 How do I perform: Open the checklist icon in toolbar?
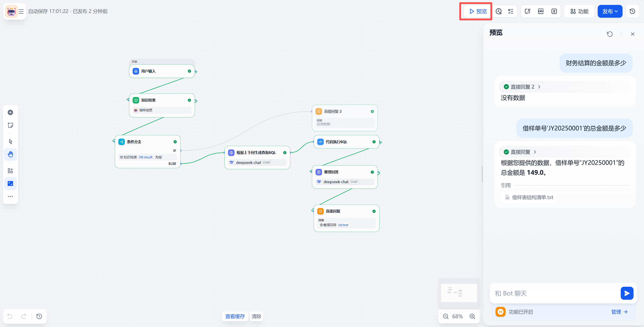pyautogui.click(x=511, y=11)
